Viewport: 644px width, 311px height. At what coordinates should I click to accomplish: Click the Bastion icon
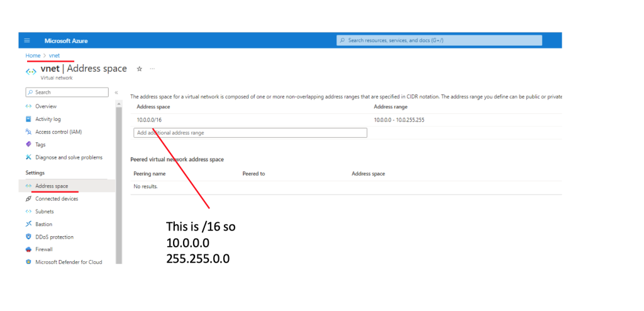28,224
